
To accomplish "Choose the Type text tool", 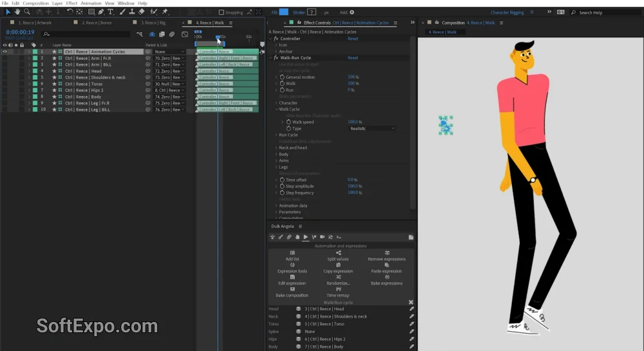I will 111,12.
